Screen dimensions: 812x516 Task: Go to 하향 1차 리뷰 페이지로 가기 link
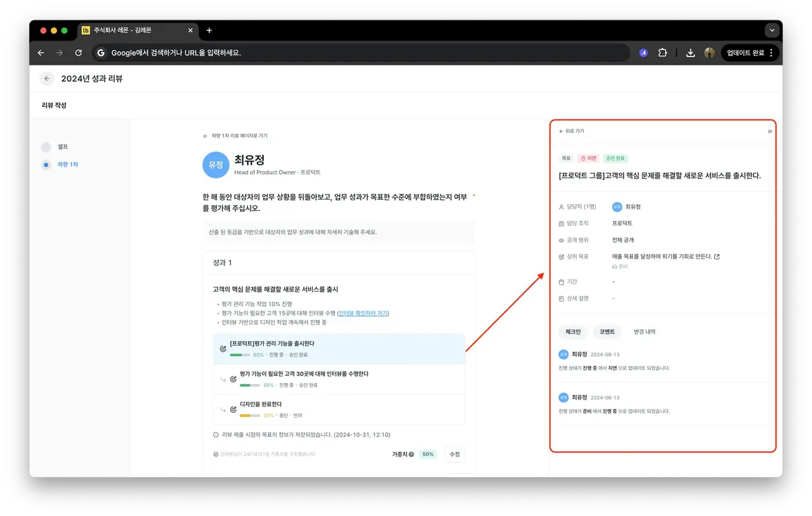(235, 136)
